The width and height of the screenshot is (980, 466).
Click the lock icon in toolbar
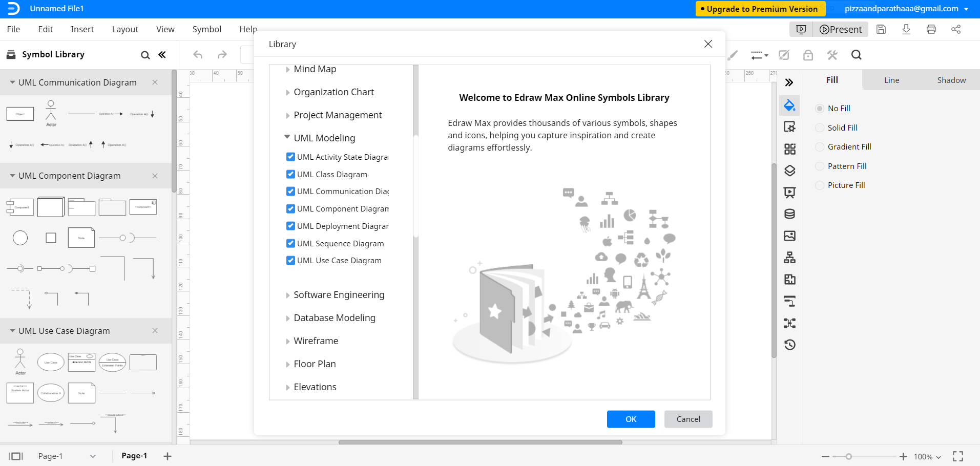tap(808, 55)
